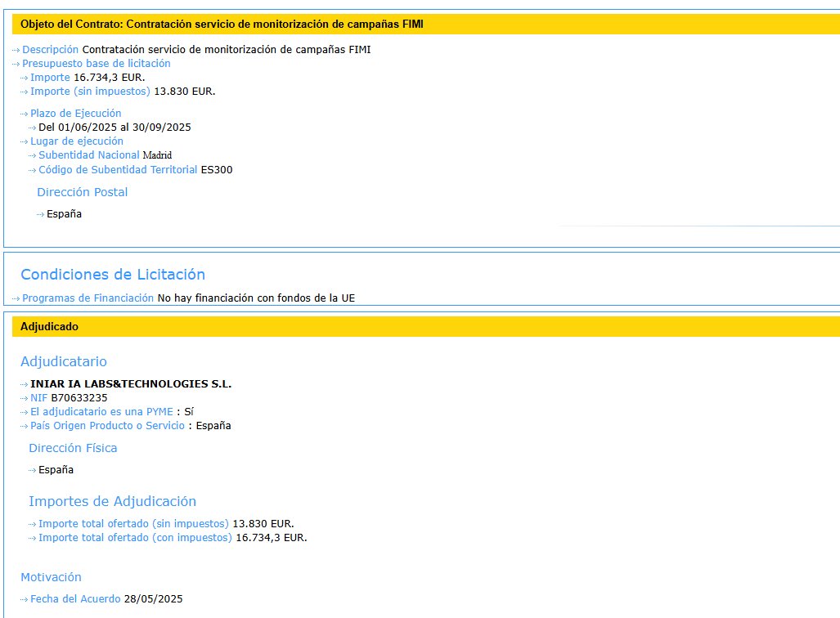Click the arrow bullet beside NIF
The height and width of the screenshot is (618, 840).
coord(25,398)
